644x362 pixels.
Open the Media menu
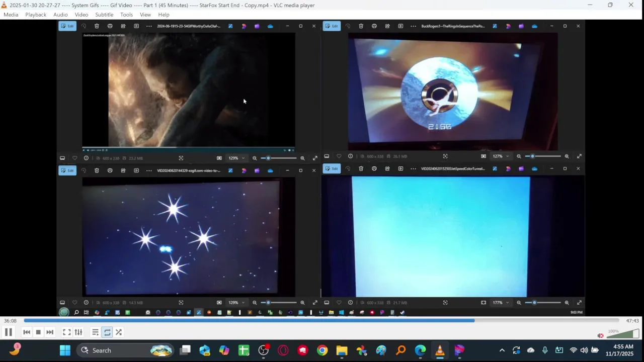click(11, 15)
